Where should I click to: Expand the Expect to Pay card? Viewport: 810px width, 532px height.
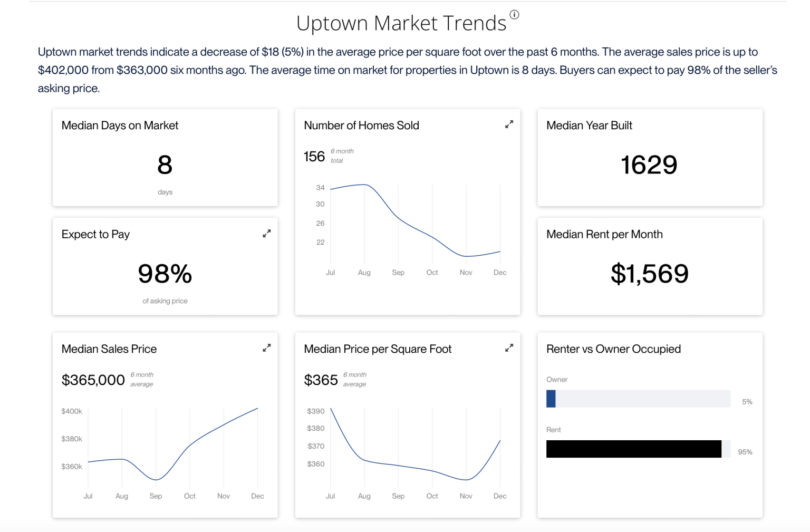[x=267, y=234]
